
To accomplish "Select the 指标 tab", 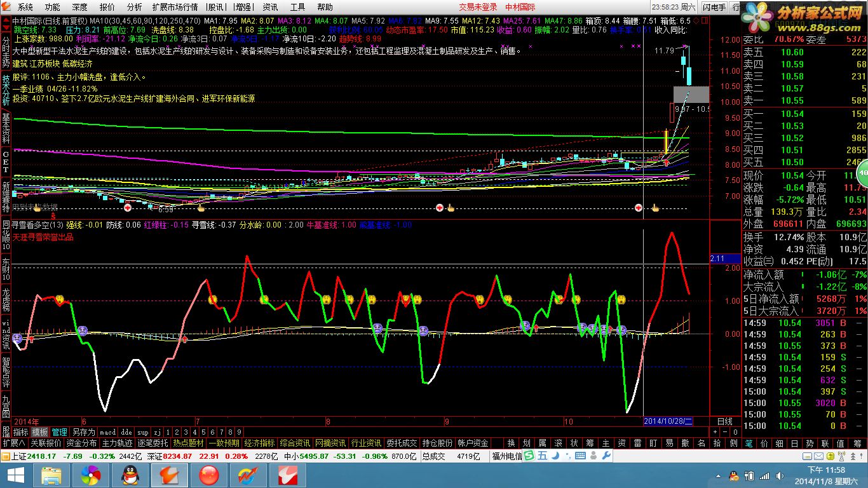I will pyautogui.click(x=21, y=432).
